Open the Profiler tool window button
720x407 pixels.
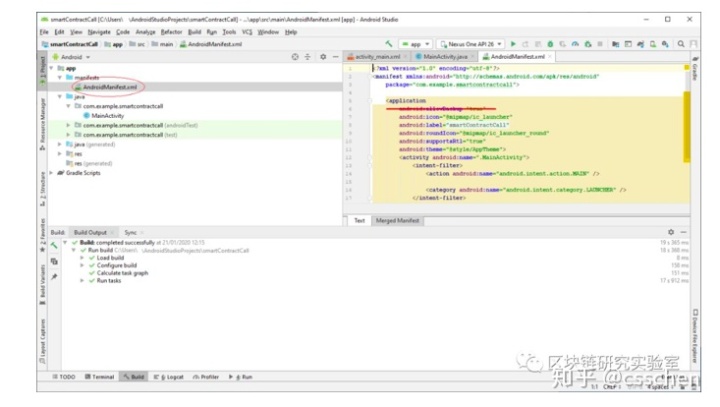pos(206,377)
